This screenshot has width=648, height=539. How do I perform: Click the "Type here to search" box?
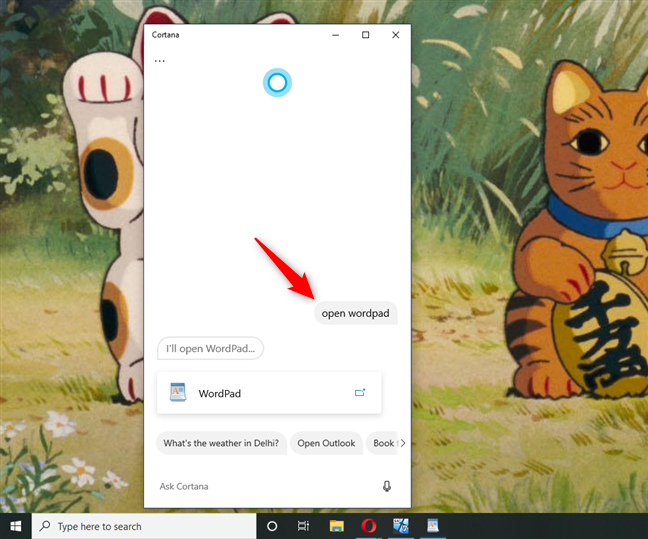point(144,526)
